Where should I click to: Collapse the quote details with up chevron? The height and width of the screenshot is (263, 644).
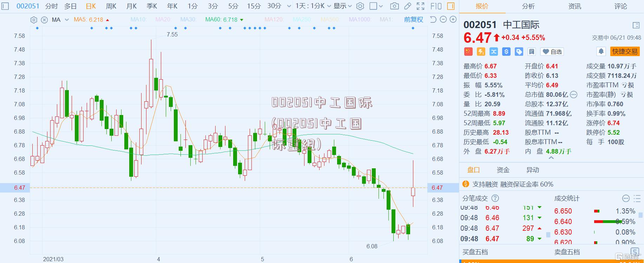551,158
